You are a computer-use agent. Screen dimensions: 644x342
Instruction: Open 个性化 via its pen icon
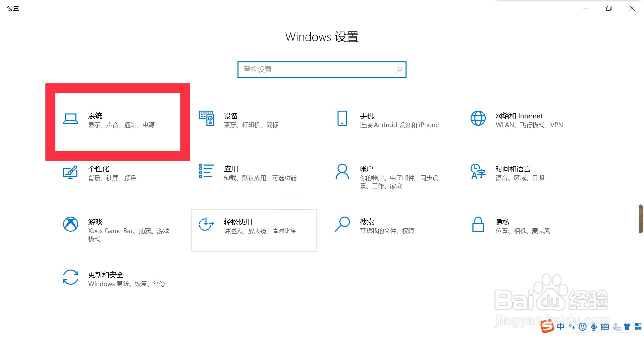coord(70,172)
